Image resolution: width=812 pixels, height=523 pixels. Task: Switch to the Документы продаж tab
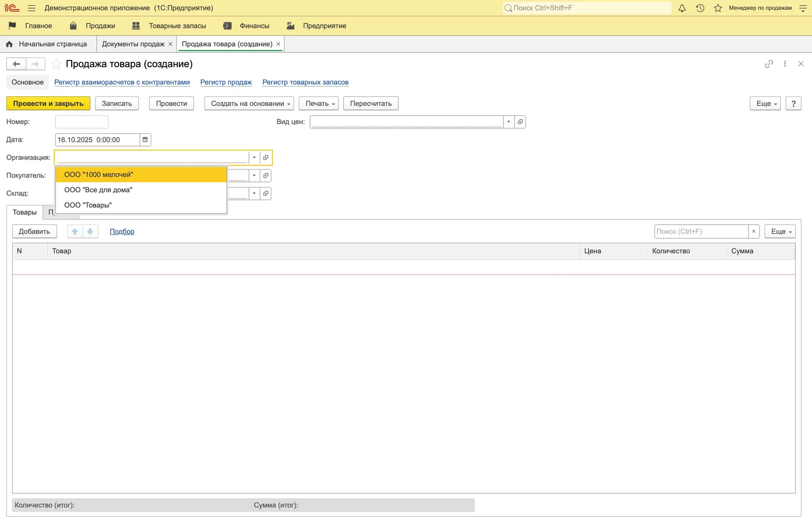[133, 44]
